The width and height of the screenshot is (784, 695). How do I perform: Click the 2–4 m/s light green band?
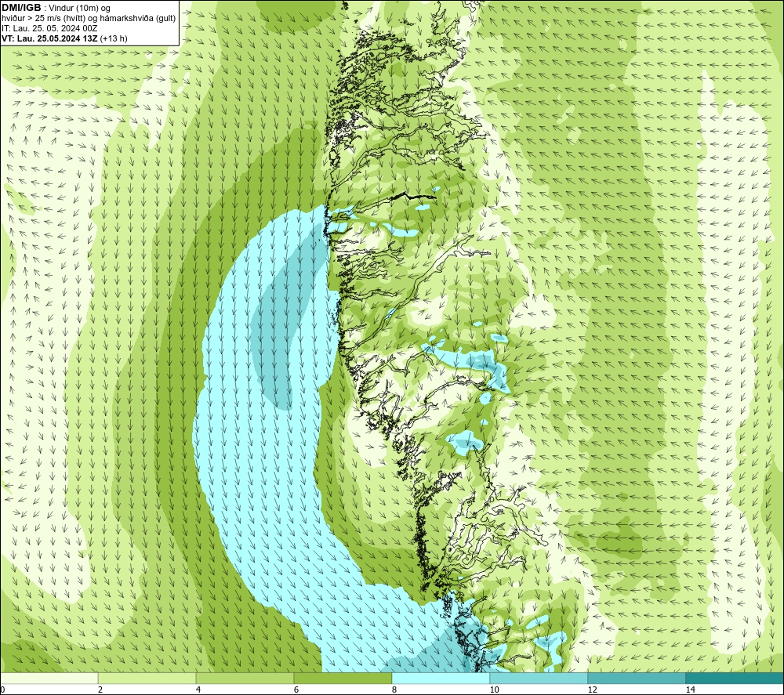147,679
